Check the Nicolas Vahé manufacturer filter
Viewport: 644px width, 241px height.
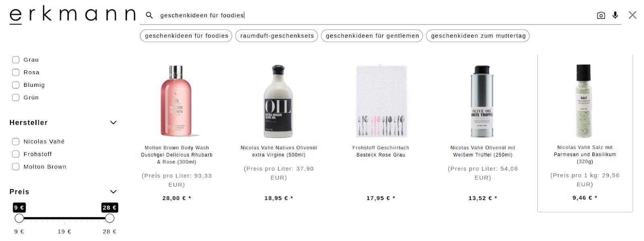[x=16, y=142]
